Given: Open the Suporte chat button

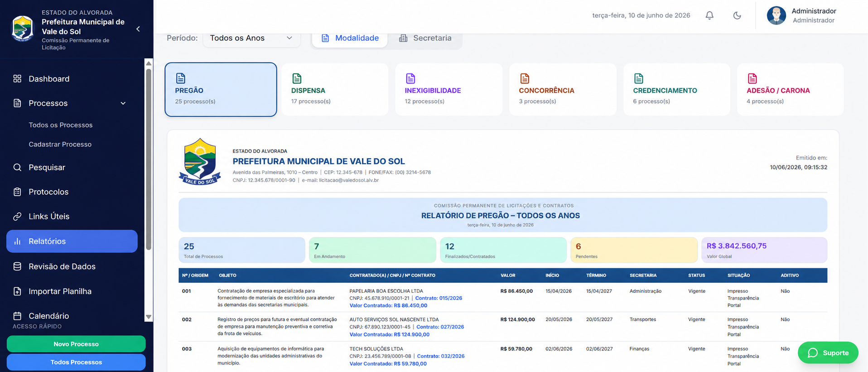Looking at the screenshot, I should [x=828, y=353].
